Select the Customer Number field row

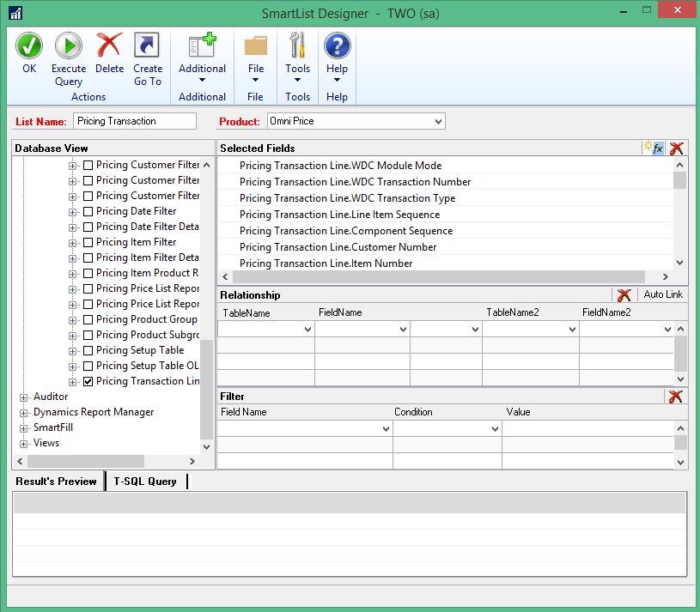445,247
